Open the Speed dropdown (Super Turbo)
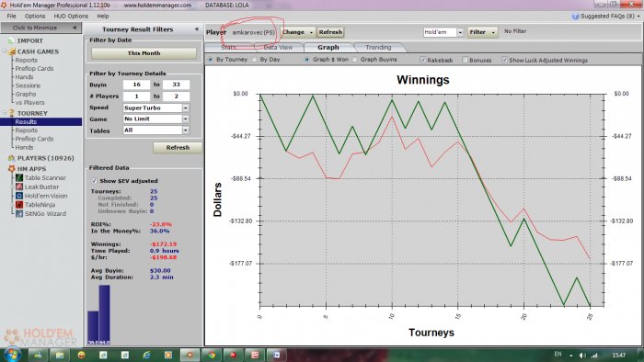 [x=186, y=107]
